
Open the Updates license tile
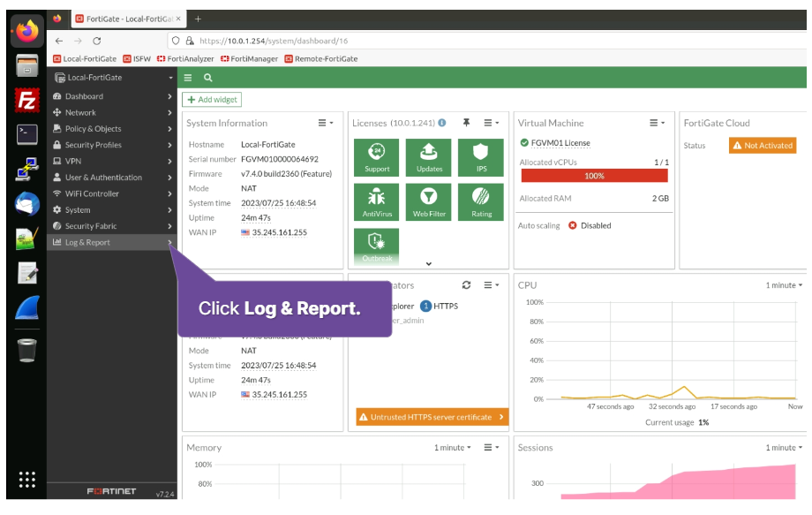[x=429, y=157]
